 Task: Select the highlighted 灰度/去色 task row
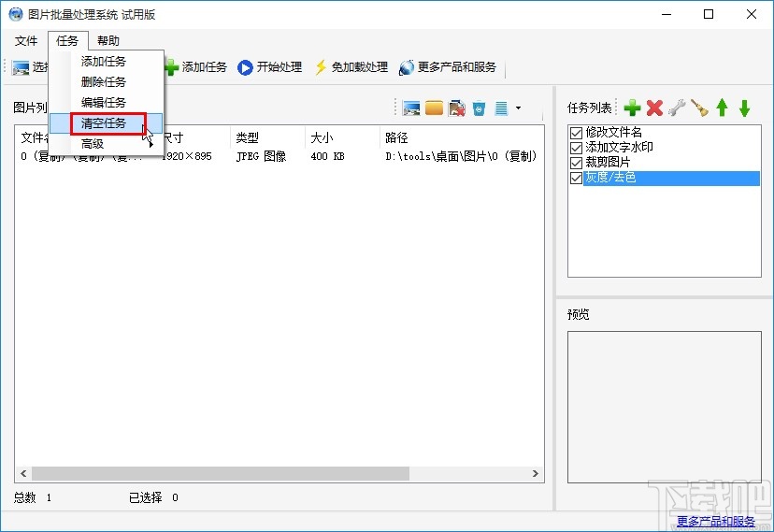coord(671,178)
